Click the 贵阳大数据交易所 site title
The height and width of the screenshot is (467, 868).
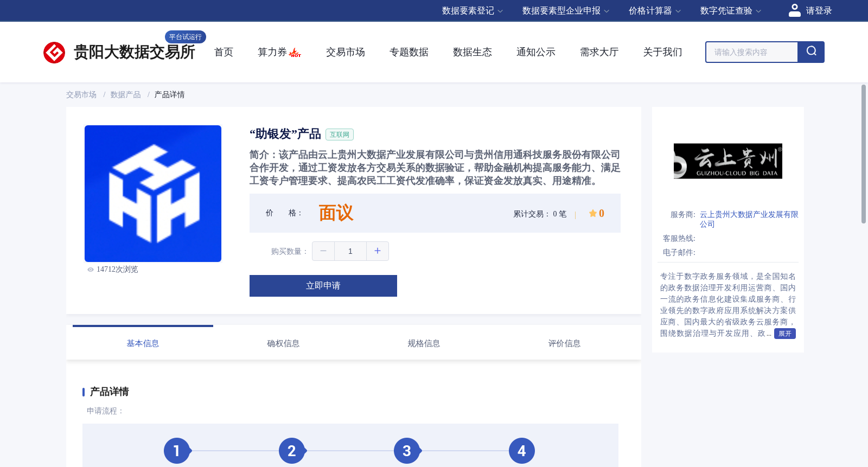134,52
